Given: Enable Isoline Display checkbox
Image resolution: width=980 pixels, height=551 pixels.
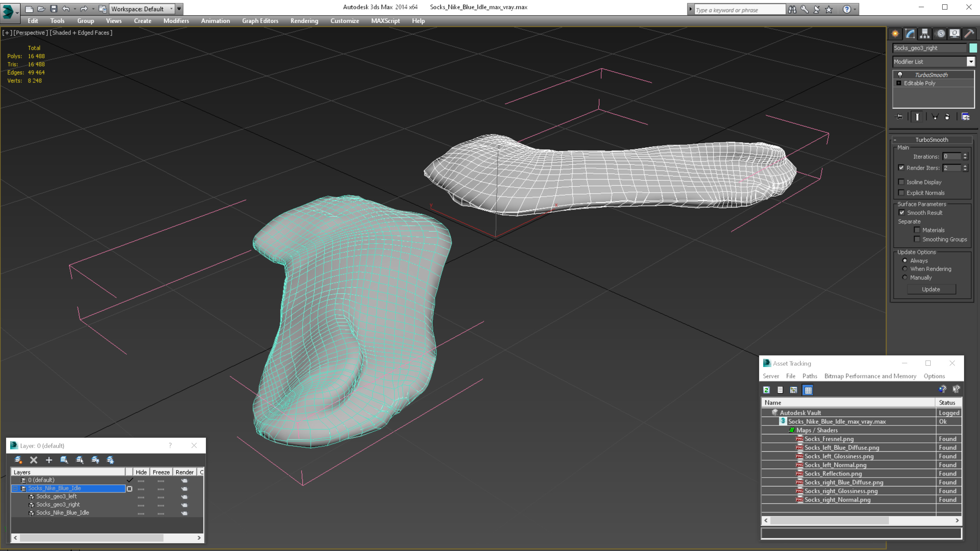Looking at the screenshot, I should click(901, 182).
